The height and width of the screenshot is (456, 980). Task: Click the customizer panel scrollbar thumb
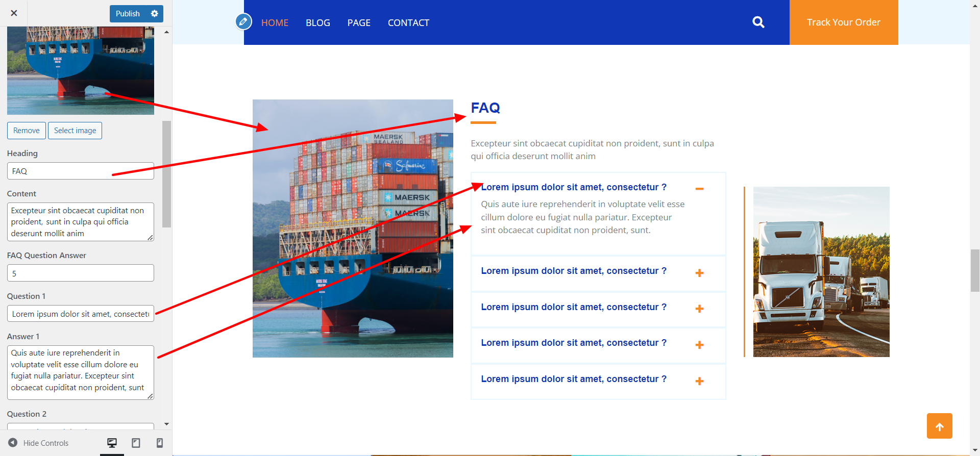tap(166, 174)
